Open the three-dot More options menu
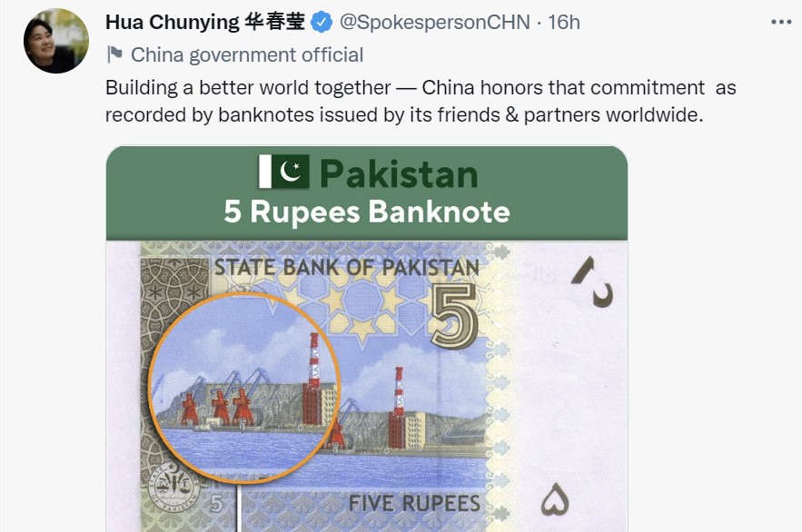802x532 pixels. (x=780, y=23)
